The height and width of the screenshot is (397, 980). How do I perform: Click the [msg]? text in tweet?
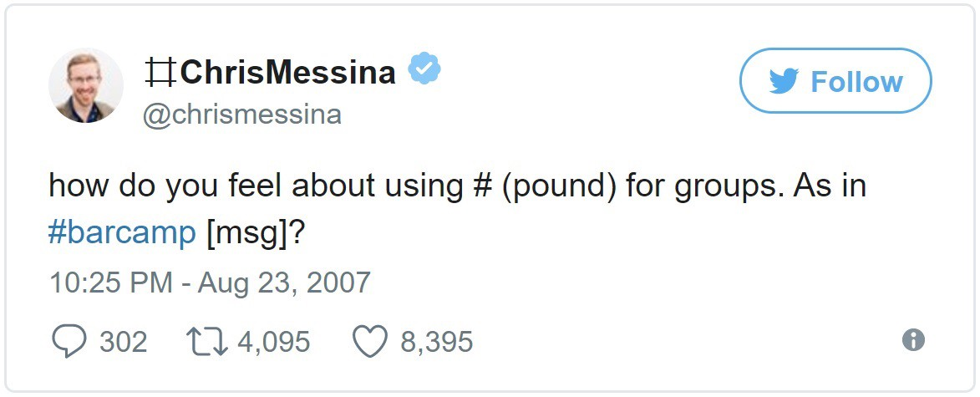point(255,232)
